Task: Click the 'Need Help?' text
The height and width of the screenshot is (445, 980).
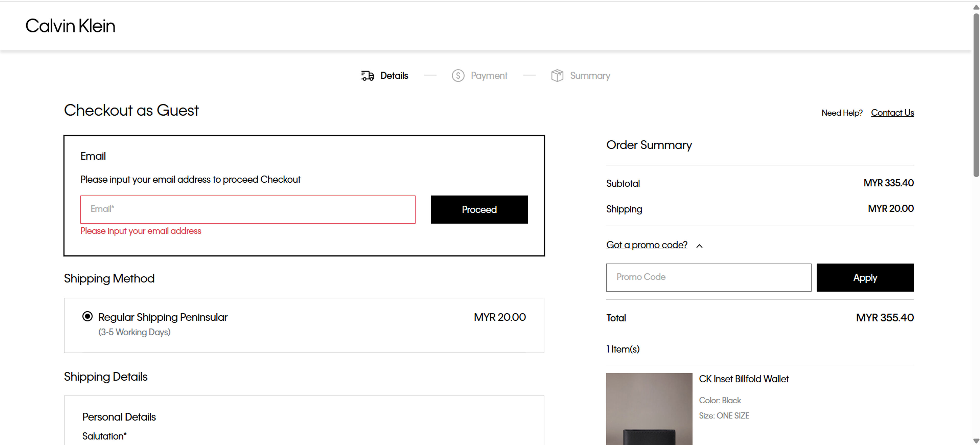Action: point(842,113)
